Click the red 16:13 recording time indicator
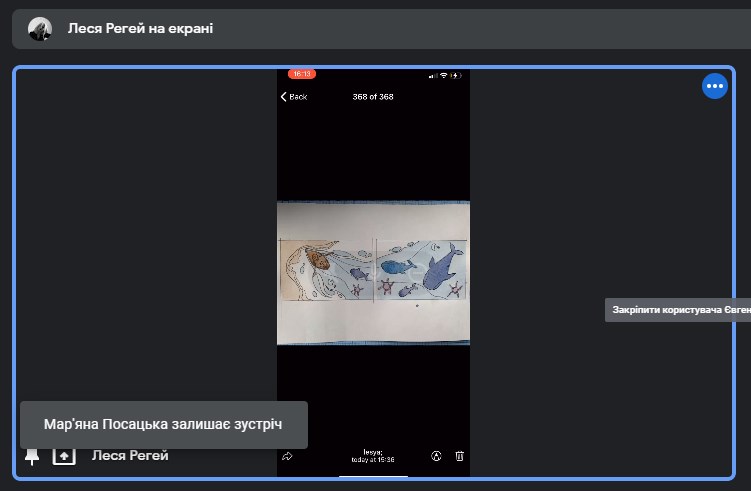751x491 pixels. [302, 74]
